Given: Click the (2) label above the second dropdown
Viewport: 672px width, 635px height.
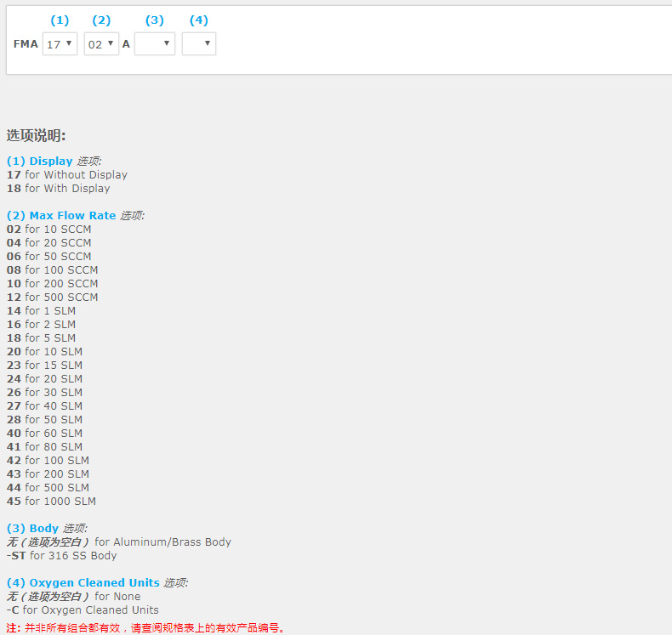Looking at the screenshot, I should [101, 20].
